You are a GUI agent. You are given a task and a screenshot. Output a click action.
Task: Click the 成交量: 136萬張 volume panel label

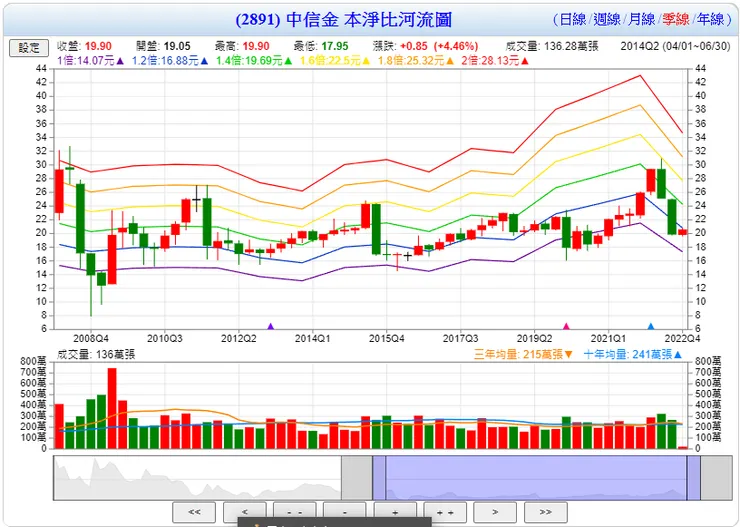(96, 354)
